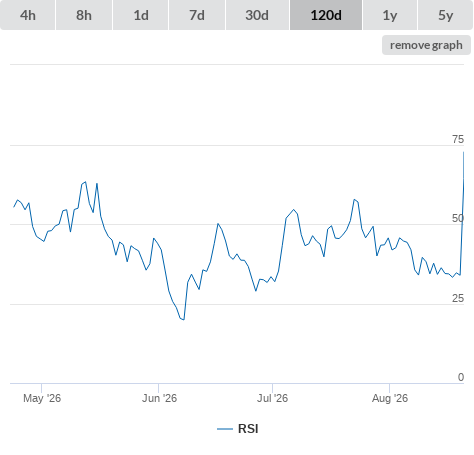This screenshot has height=455, width=474.
Task: Click the 50 level axis label
Action: pyautogui.click(x=458, y=218)
